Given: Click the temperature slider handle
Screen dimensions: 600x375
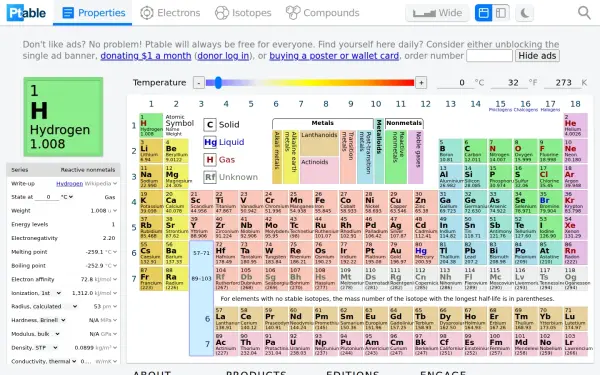Looking at the screenshot, I should tap(218, 83).
